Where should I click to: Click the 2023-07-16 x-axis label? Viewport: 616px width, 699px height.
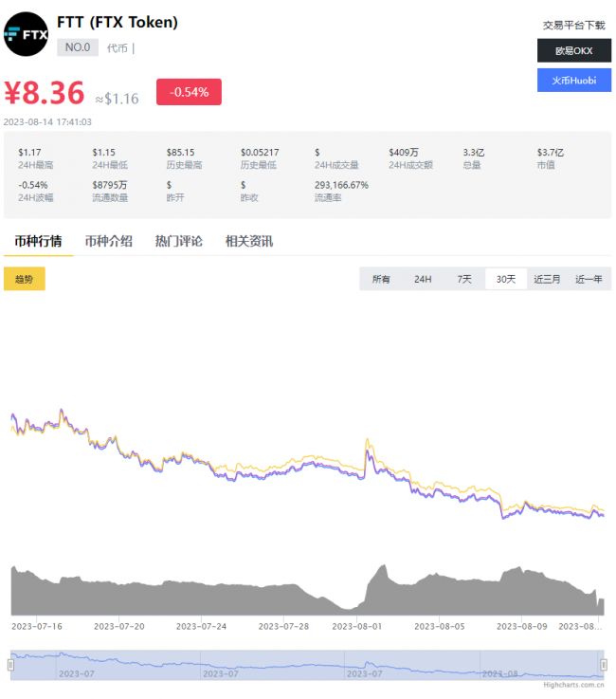[37, 626]
